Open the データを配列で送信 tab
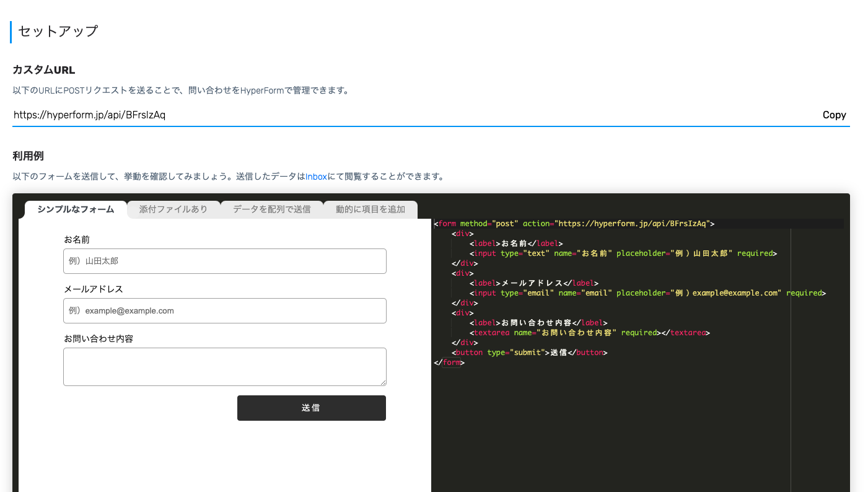Screen dimensions: 868x492 (271, 209)
